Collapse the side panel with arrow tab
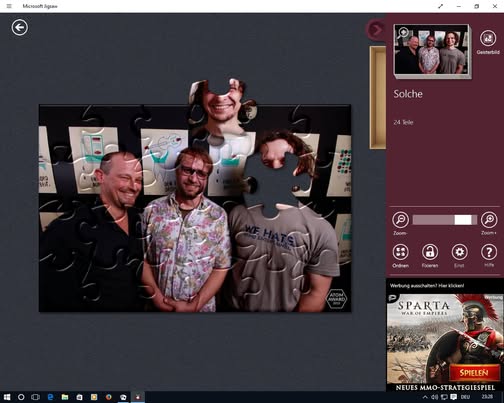Image resolution: width=504 pixels, height=403 pixels. (x=376, y=30)
